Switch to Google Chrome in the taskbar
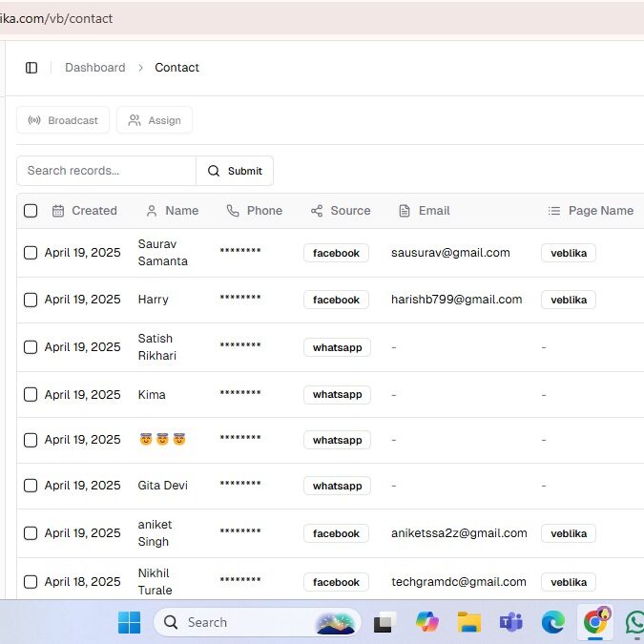The width and height of the screenshot is (644, 644). tap(595, 622)
